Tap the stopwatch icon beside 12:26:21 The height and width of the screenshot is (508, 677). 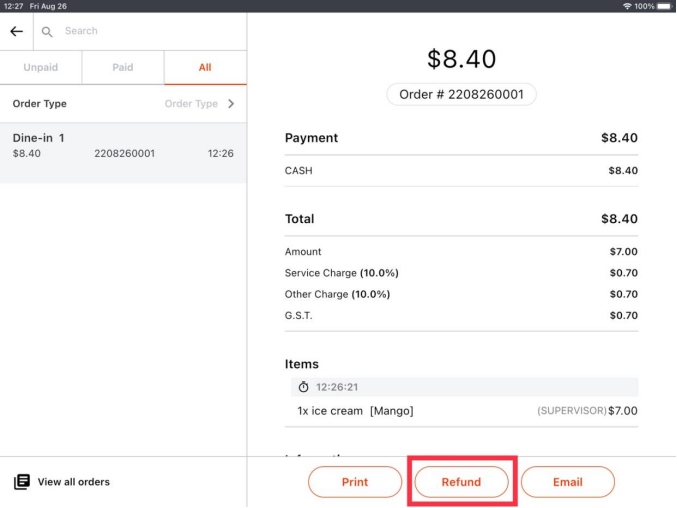tap(304, 387)
